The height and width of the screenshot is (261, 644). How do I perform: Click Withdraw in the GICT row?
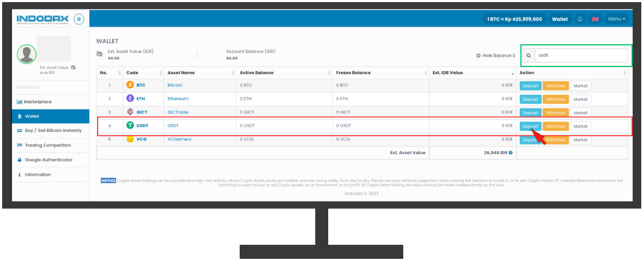[x=555, y=112]
